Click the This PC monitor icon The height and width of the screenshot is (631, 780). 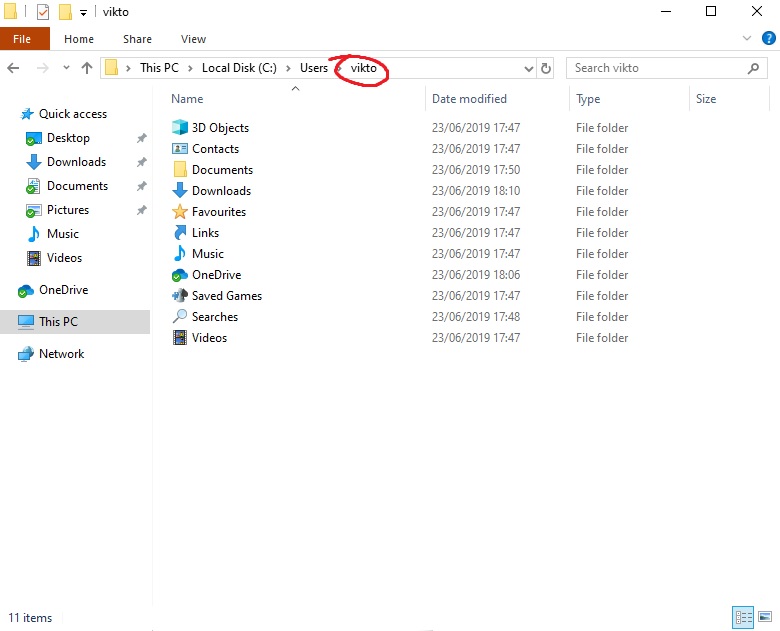tap(26, 322)
